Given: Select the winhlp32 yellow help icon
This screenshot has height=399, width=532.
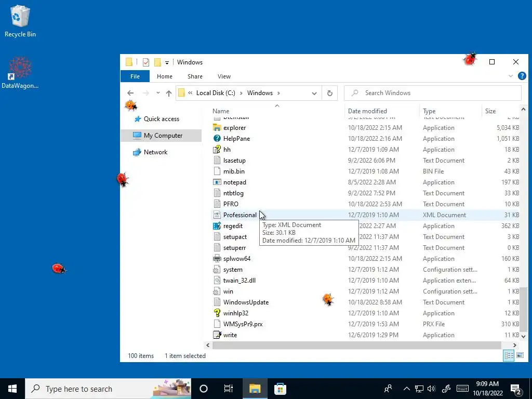Looking at the screenshot, I should 217,313.
